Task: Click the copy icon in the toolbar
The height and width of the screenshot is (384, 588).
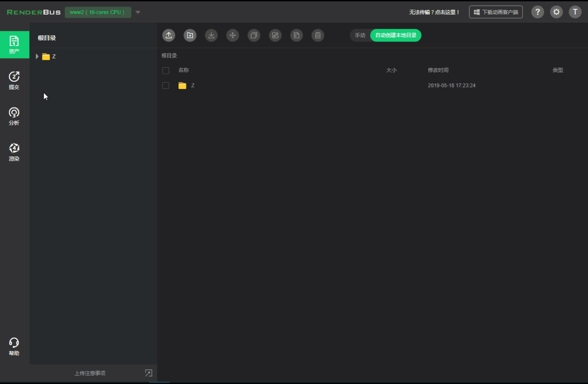Action: pos(254,35)
